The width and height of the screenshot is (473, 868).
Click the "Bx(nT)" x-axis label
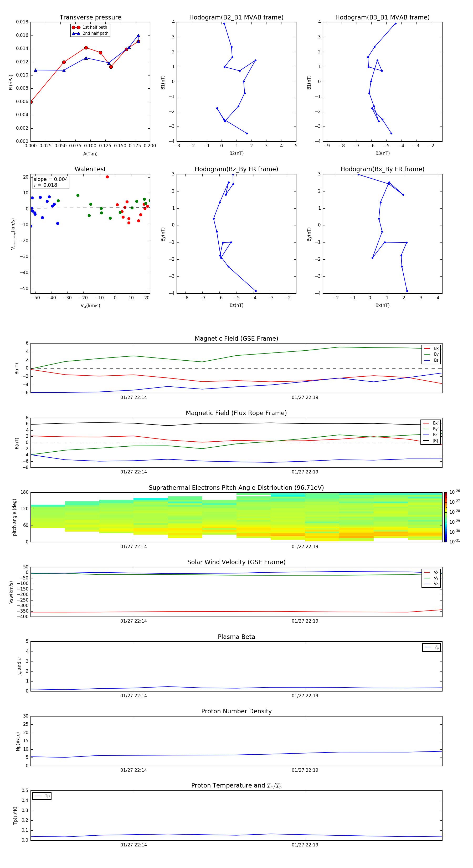pyautogui.click(x=382, y=305)
